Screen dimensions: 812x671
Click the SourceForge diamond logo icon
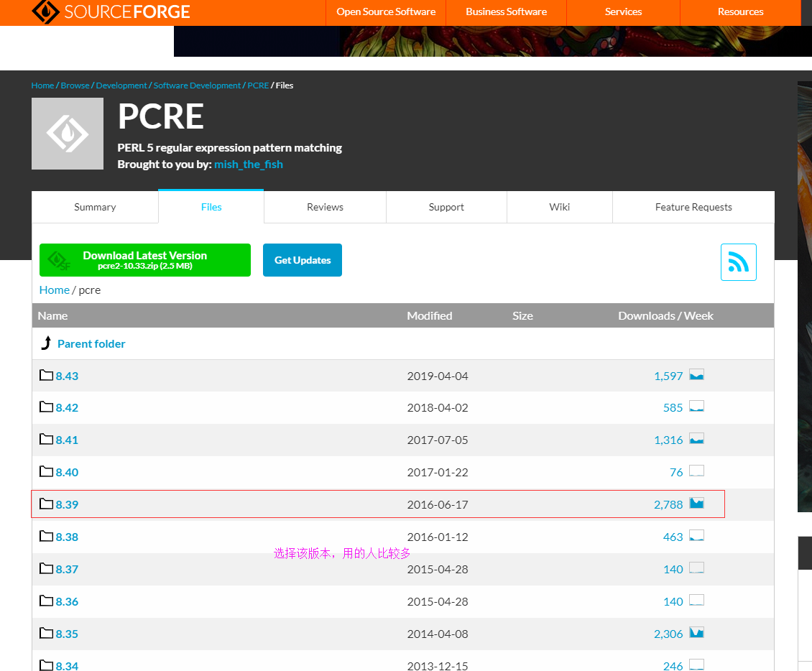pyautogui.click(x=45, y=11)
